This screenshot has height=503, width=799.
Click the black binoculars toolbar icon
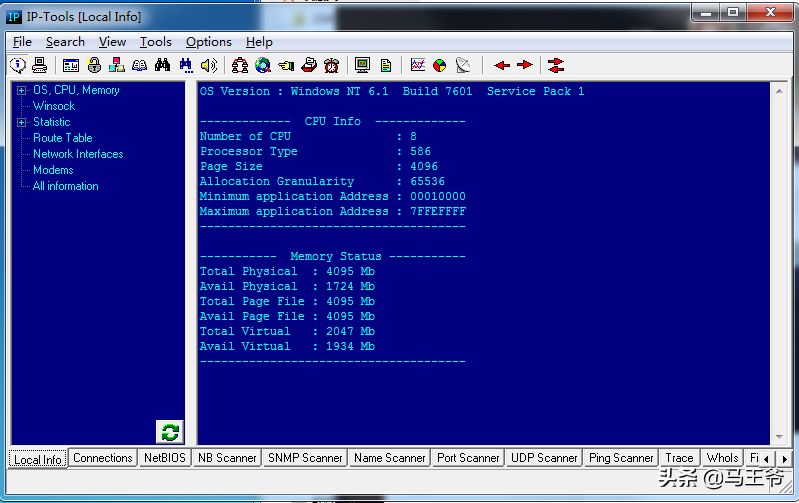[163, 65]
